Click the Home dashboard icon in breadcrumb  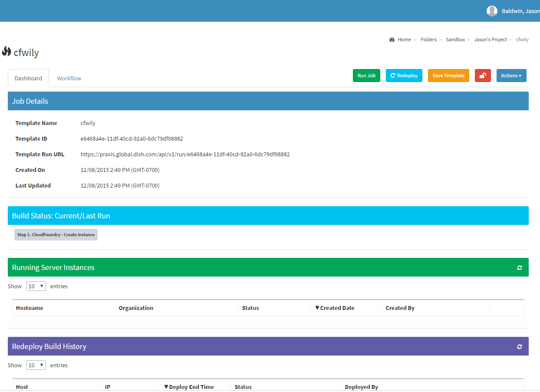(392, 40)
